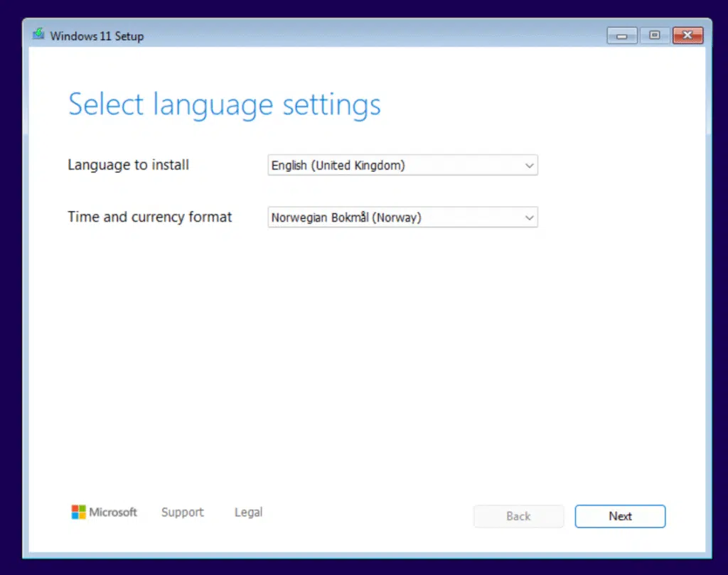This screenshot has height=575, width=728.
Task: Open the Legal link
Action: (x=248, y=512)
